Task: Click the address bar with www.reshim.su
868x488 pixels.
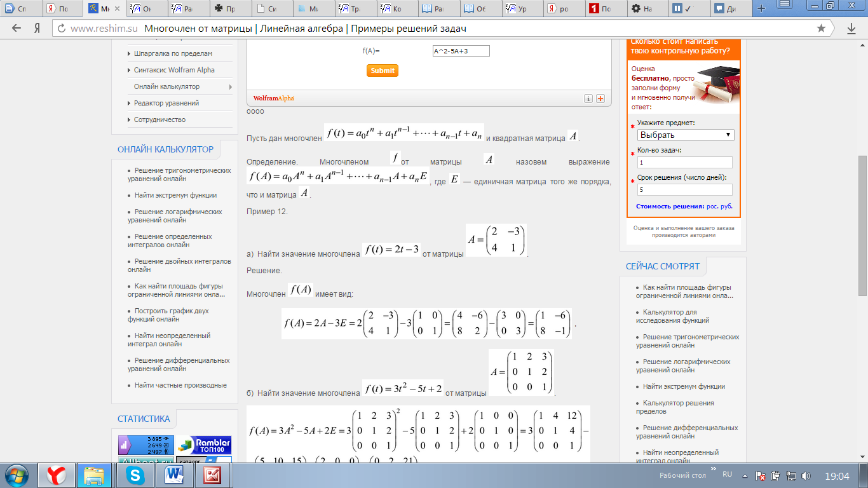Action: (x=442, y=29)
